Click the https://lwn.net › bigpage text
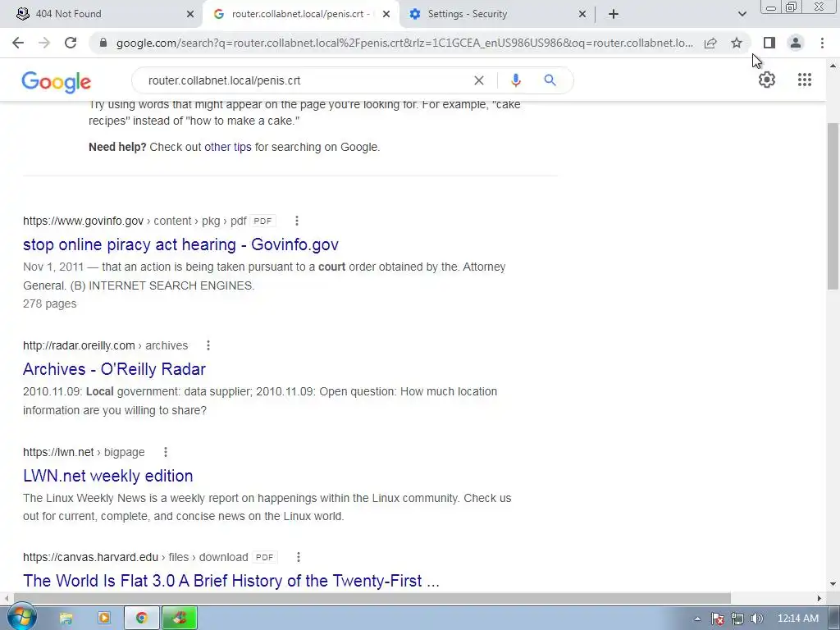840x630 pixels. (84, 452)
